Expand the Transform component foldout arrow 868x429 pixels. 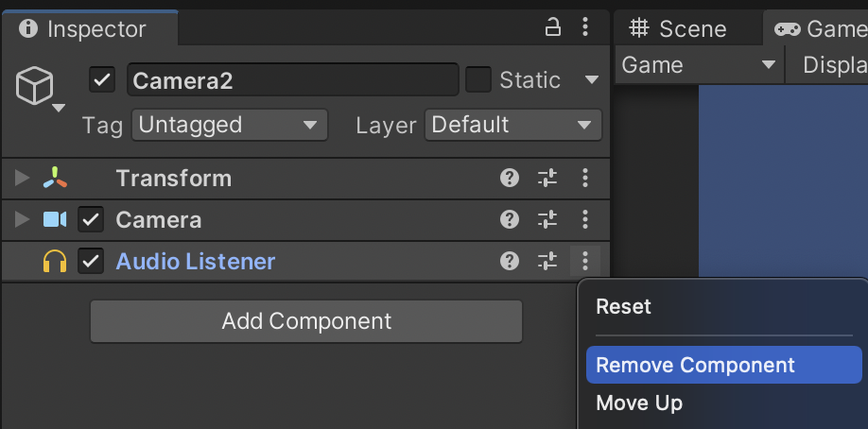23,178
